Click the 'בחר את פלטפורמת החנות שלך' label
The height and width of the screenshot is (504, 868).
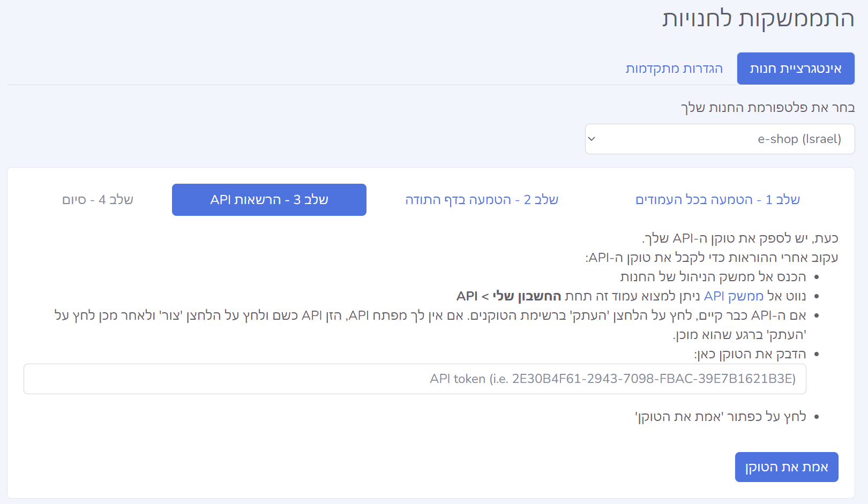tap(767, 108)
